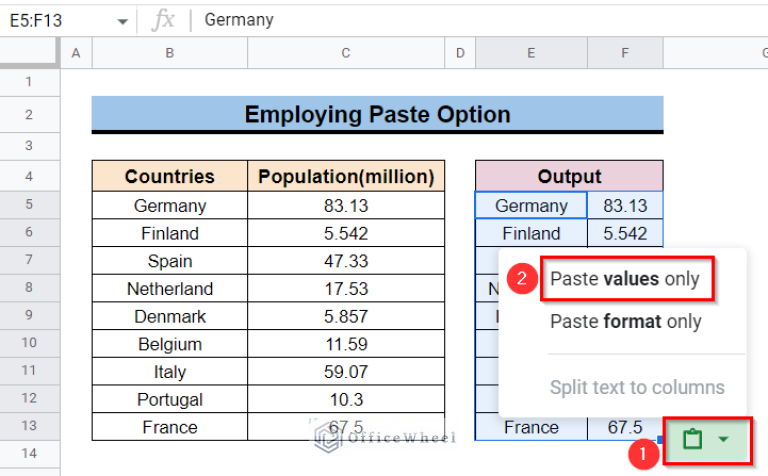Click the fx function icon
Image resolution: width=768 pixels, height=476 pixels.
163,20
